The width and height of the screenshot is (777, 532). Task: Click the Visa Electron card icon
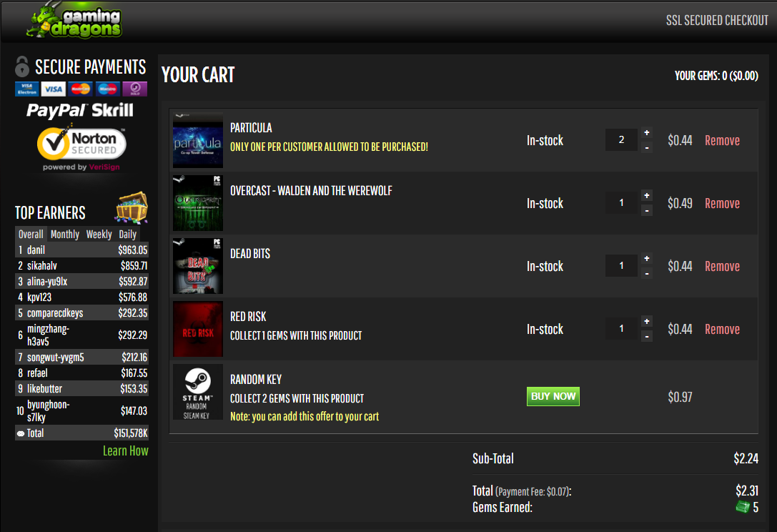pos(26,89)
